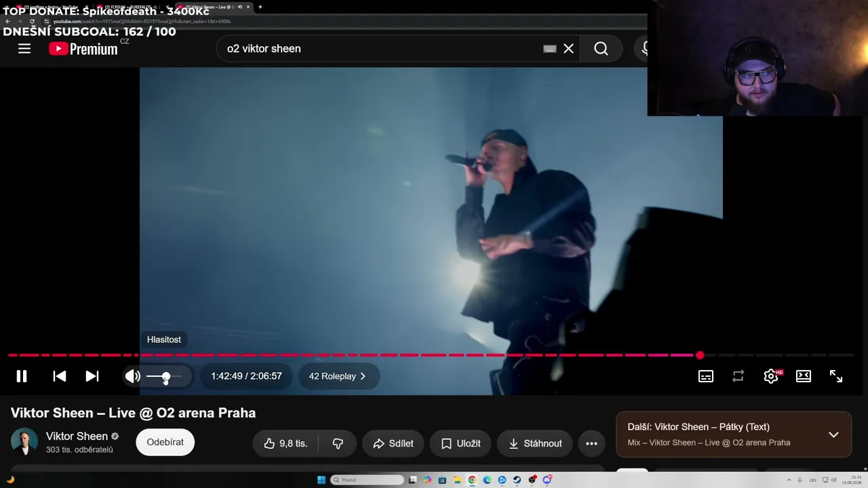Enter fullscreen mode
868x488 pixels.
pyautogui.click(x=836, y=376)
